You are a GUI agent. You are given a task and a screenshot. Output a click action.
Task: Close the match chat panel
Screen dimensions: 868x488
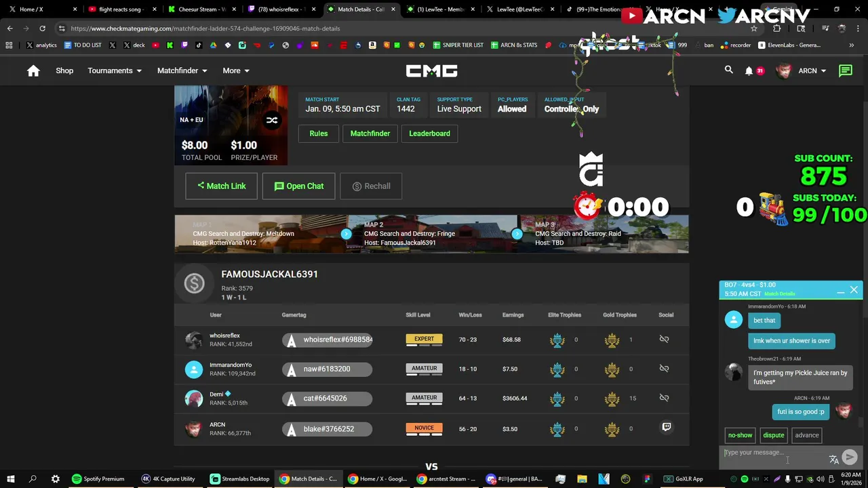pos(854,290)
